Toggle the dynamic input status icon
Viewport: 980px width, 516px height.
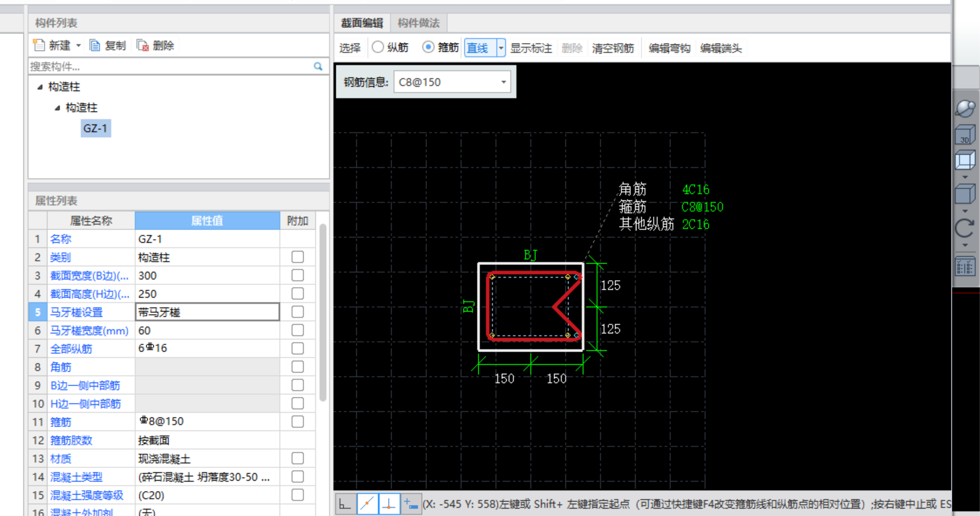coord(411,504)
